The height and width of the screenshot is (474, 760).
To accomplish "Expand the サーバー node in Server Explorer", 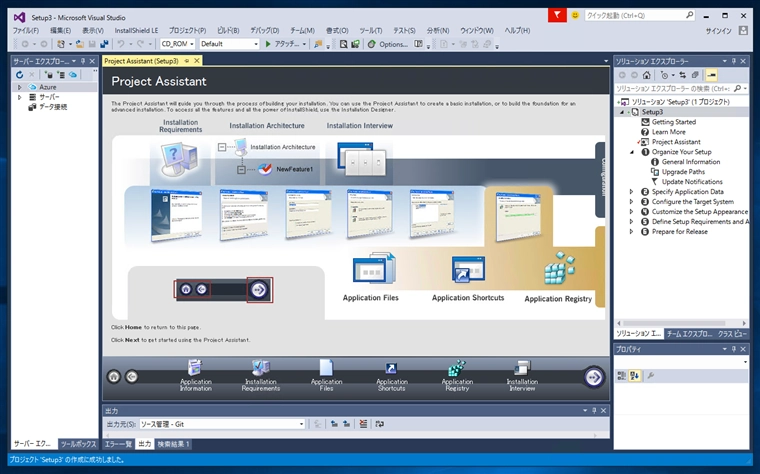I will 19,97.
